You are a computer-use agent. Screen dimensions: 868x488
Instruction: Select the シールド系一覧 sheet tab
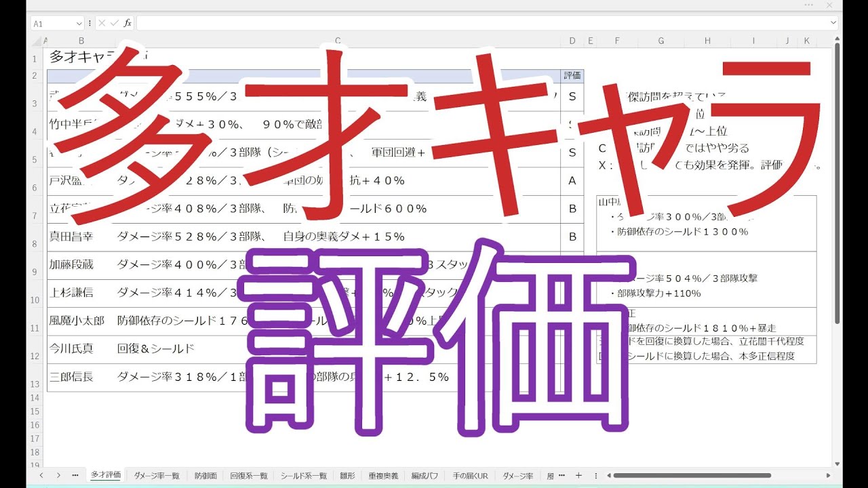[304, 476]
